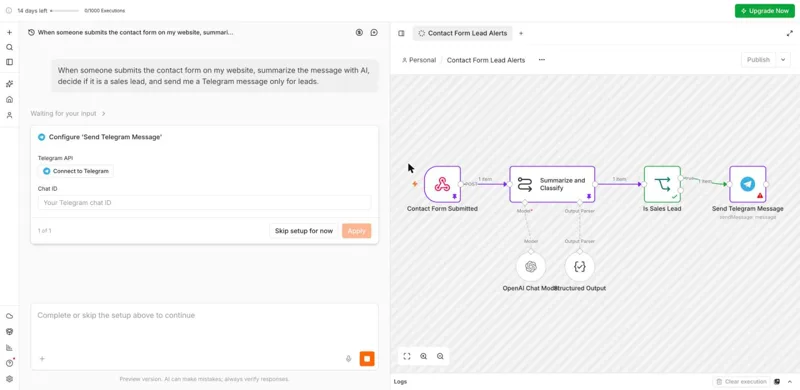
Task: Select the Is Sales Lead node
Action: pyautogui.click(x=662, y=184)
